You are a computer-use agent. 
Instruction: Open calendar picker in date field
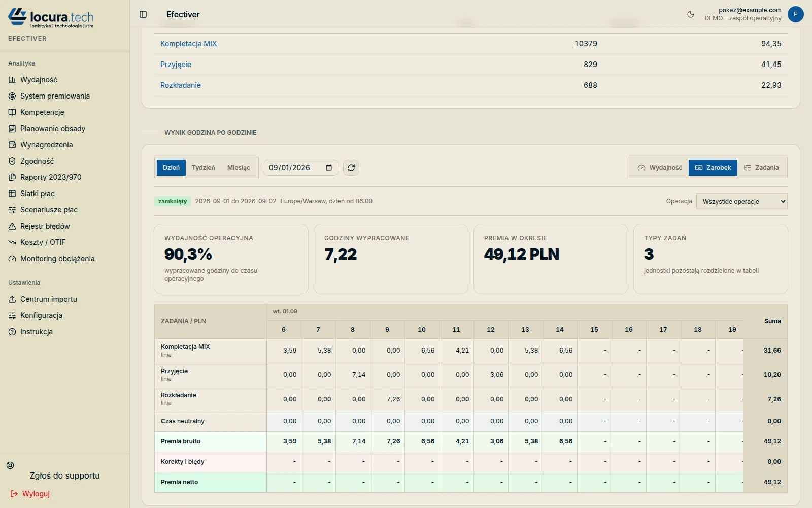[x=329, y=168]
